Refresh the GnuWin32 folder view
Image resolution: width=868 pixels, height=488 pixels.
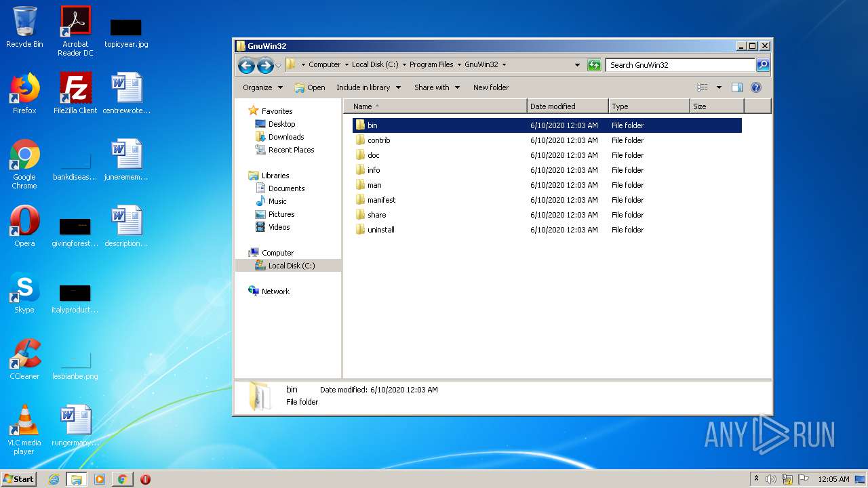click(x=594, y=65)
